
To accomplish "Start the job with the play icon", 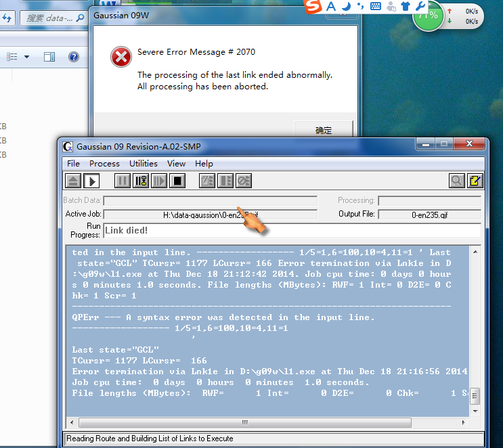I will click(x=91, y=181).
